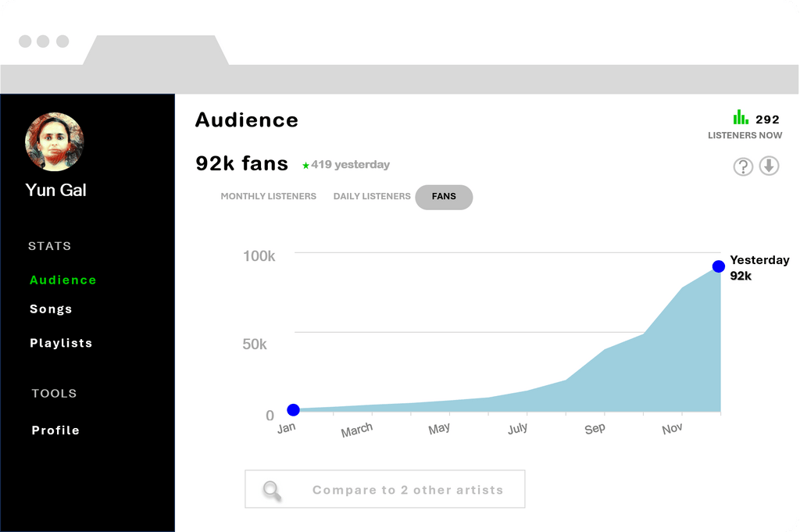Click the help question mark icon
Viewport: 800px width, 532px height.
[742, 166]
